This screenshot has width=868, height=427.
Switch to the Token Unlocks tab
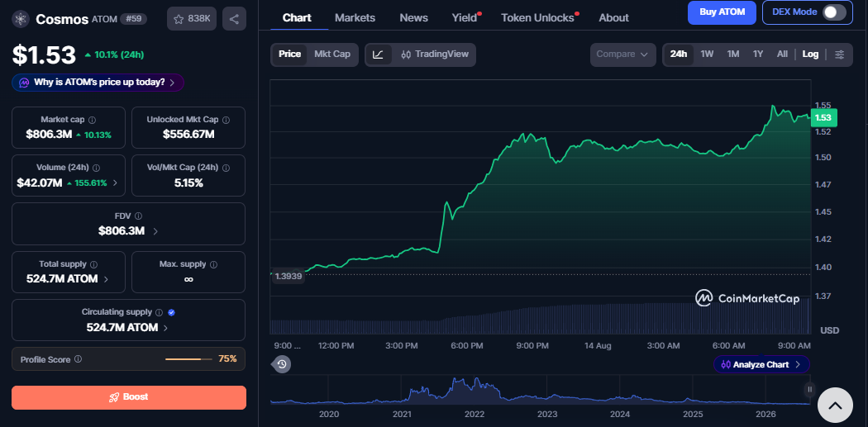pos(537,17)
